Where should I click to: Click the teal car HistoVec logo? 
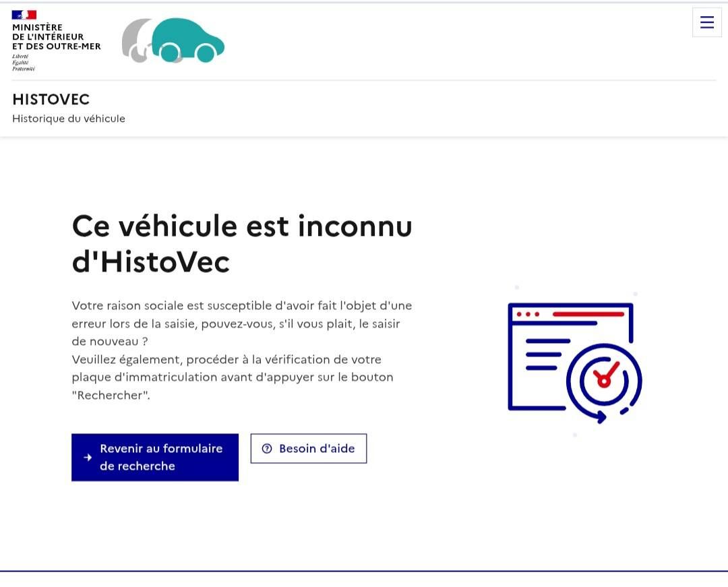pyautogui.click(x=187, y=40)
